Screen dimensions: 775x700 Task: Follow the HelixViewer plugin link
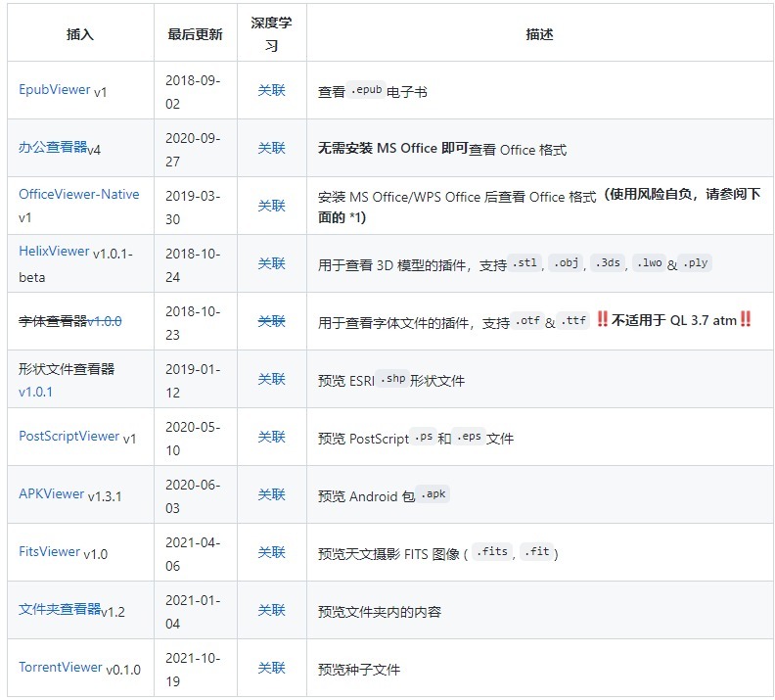click(54, 252)
